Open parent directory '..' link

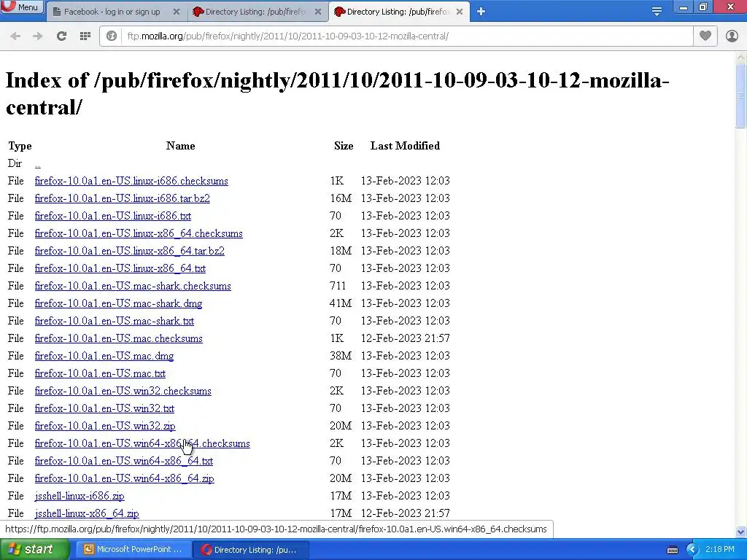[38, 164]
